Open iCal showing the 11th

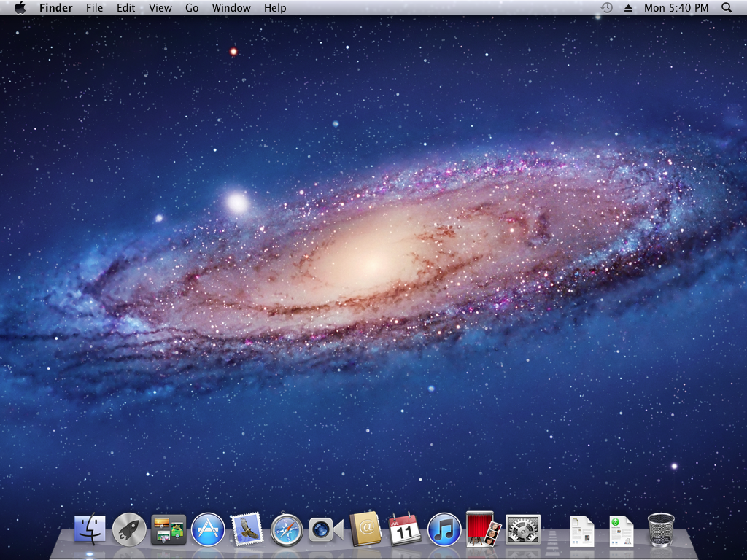[404, 529]
